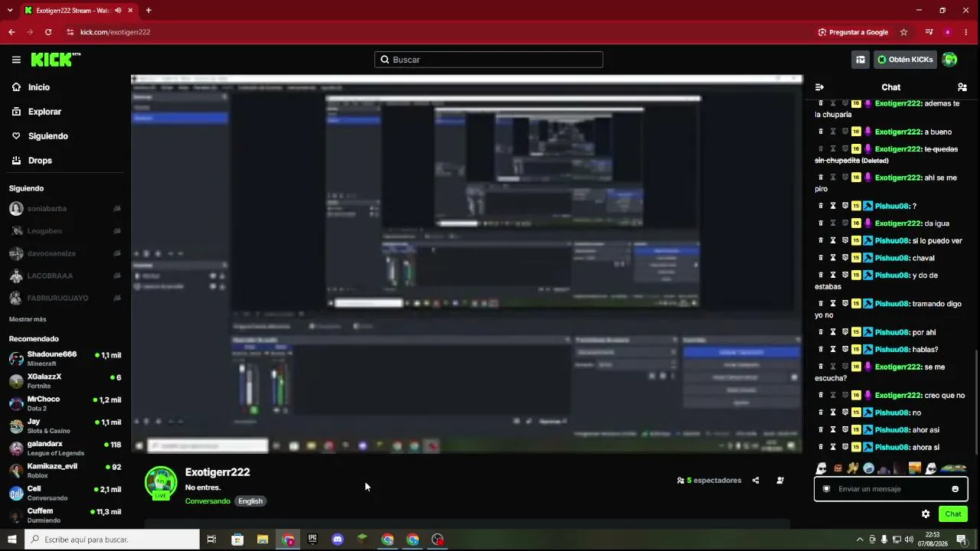Open the Windows notification center
This screenshot has height=551, width=980.
pyautogui.click(x=962, y=540)
